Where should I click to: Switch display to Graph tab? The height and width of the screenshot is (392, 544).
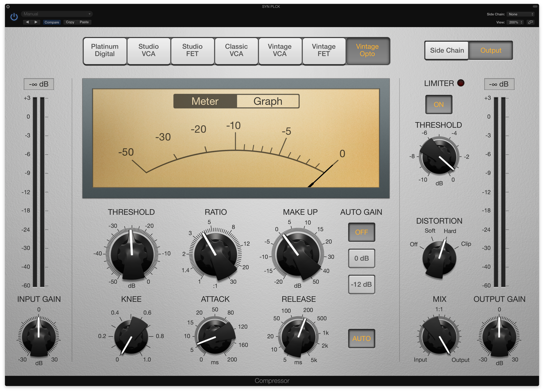click(268, 101)
